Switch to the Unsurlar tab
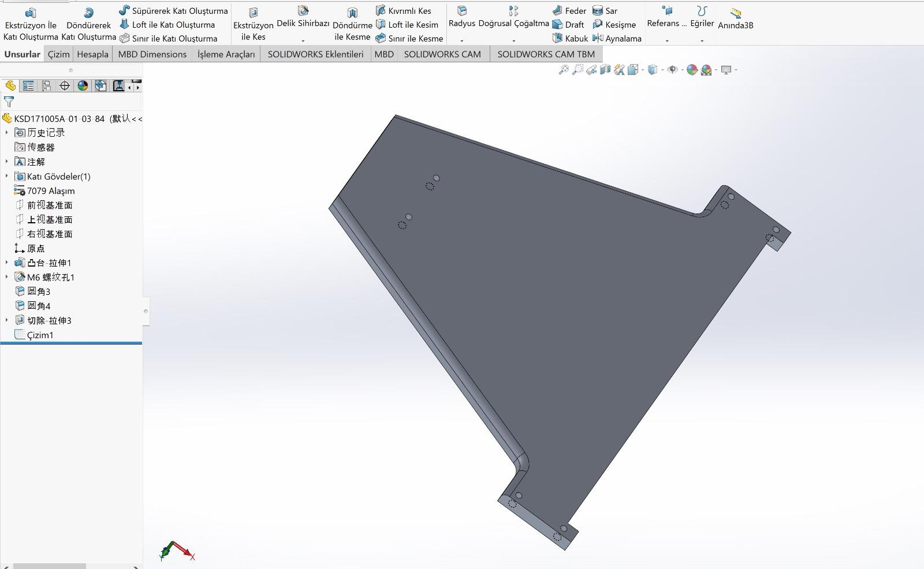The image size is (924, 569). [x=22, y=54]
